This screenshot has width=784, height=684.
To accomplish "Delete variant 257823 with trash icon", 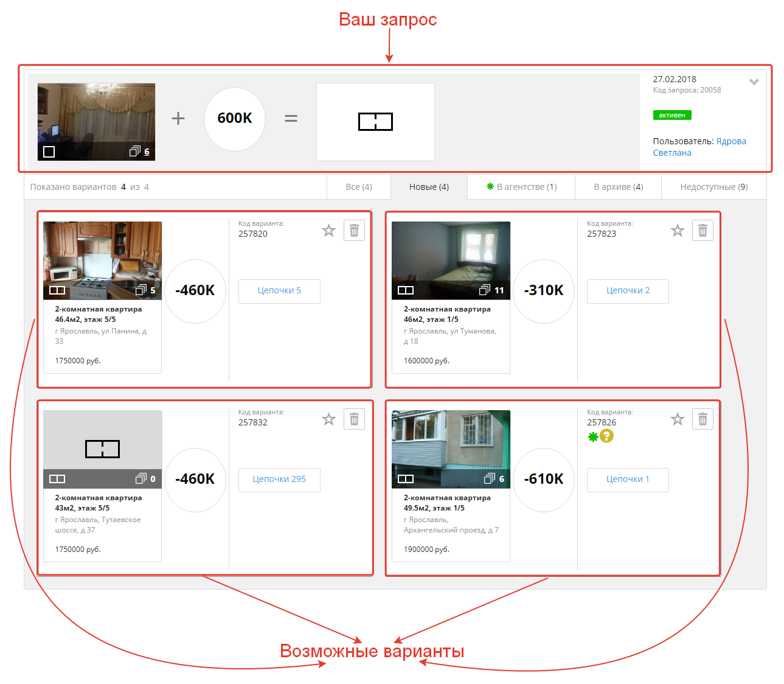I will [702, 231].
